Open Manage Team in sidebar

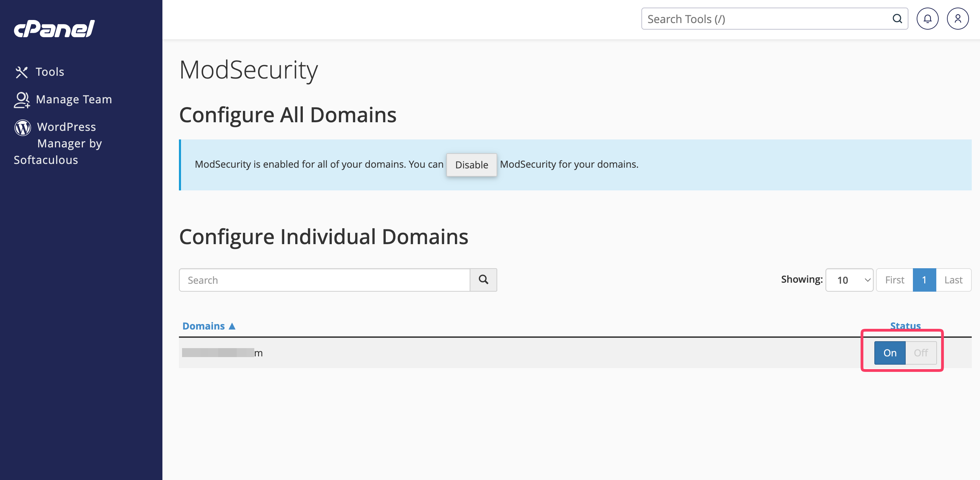click(63, 100)
